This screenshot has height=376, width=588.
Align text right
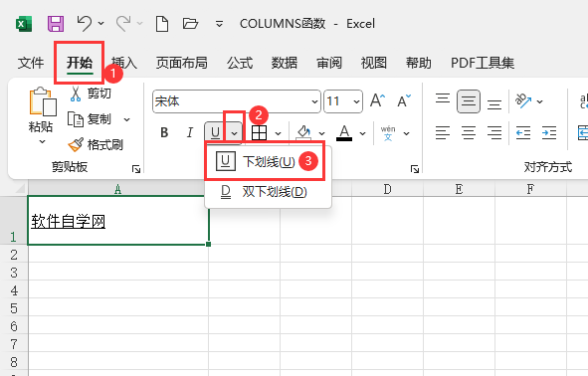[494, 132]
